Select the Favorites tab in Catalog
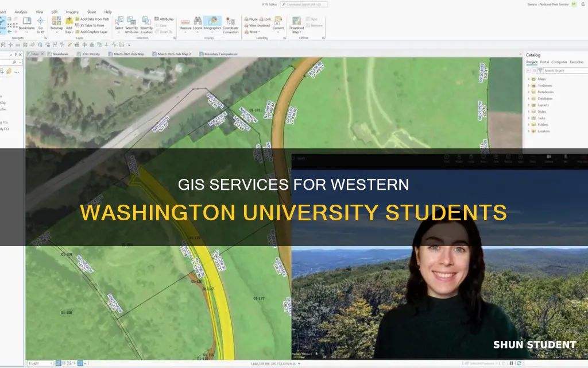The image size is (588, 368). click(577, 62)
